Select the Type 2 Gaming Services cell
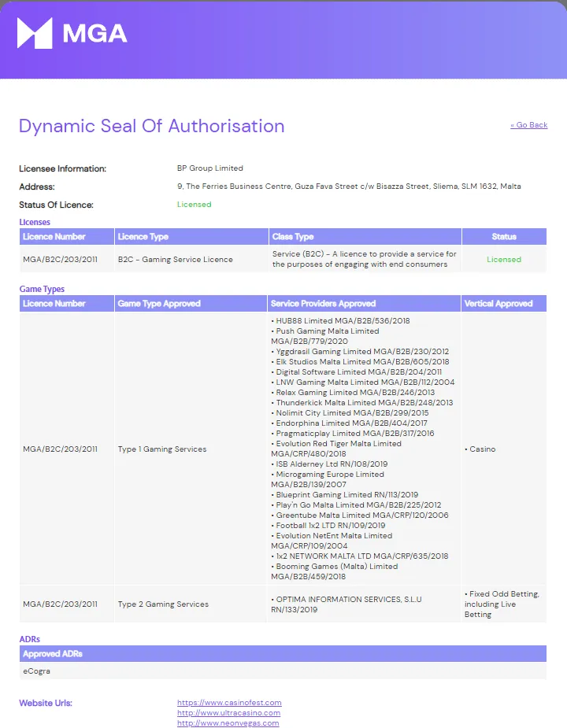This screenshot has height=728, width=567. 163,604
